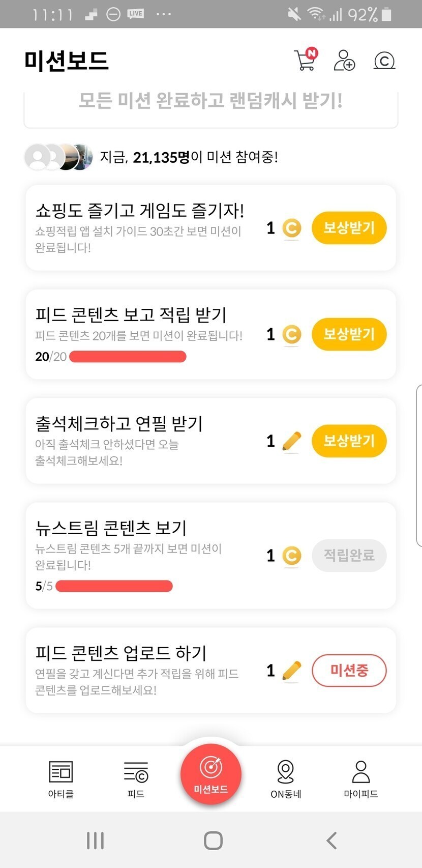Switch to the 피드 tab
This screenshot has height=868, width=422.
click(x=136, y=778)
